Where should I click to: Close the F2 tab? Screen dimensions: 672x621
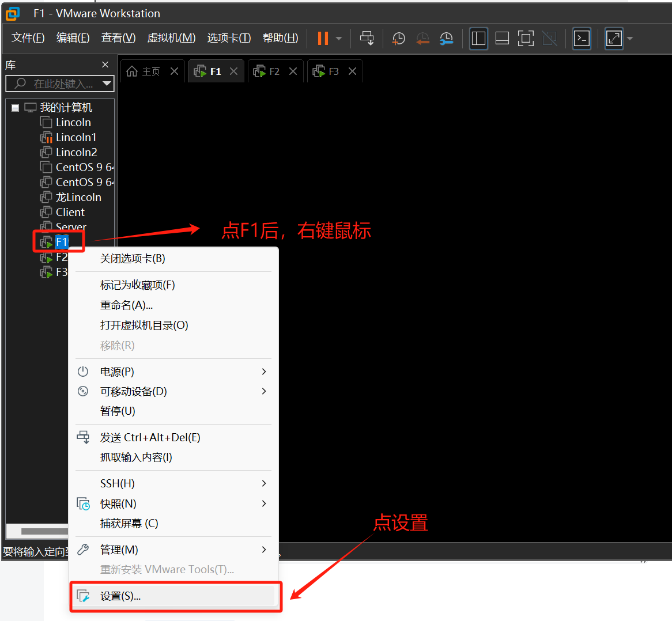293,71
